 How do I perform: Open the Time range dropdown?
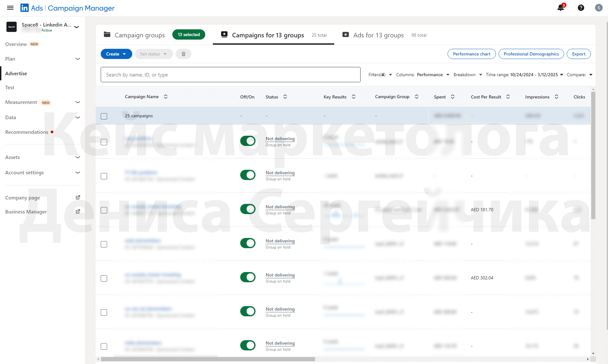(x=524, y=75)
